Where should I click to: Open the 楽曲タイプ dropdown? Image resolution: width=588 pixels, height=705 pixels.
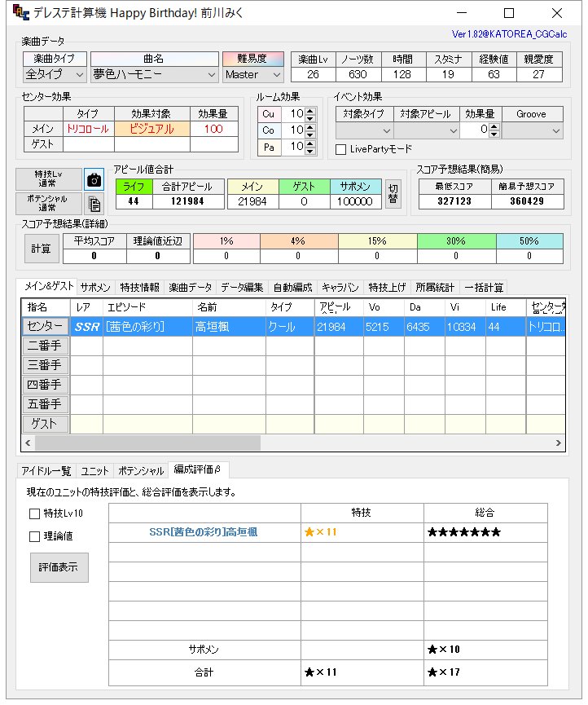55,75
